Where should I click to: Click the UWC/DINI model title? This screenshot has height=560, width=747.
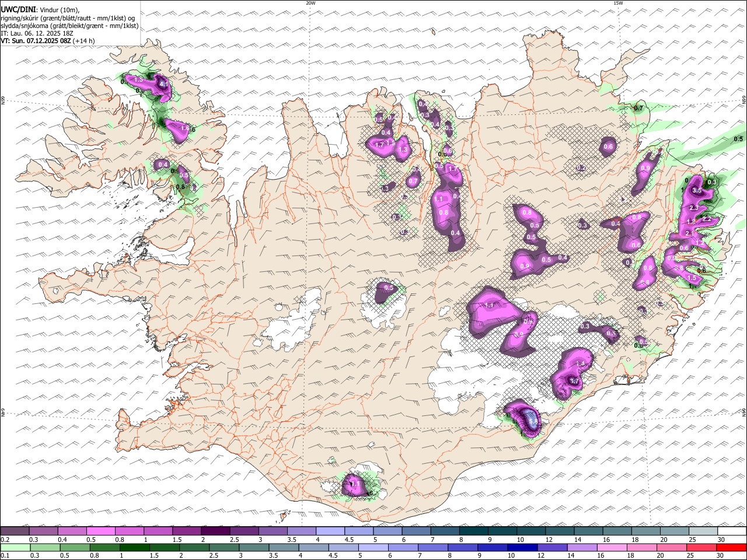[x=18, y=10]
